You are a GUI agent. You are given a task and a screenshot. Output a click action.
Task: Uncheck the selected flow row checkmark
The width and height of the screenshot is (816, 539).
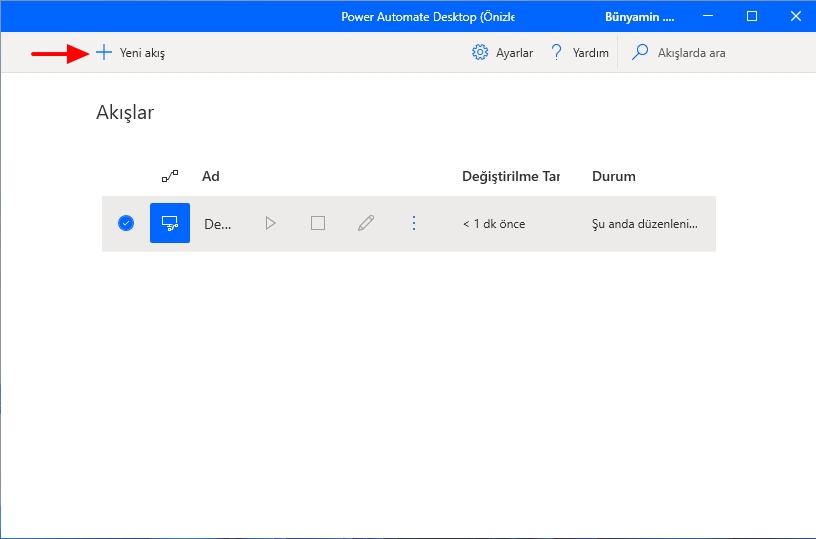[x=126, y=223]
